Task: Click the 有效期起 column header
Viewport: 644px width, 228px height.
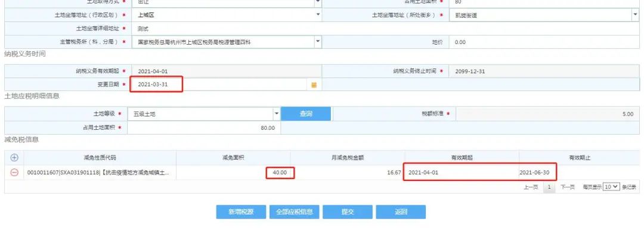Action: (x=462, y=158)
